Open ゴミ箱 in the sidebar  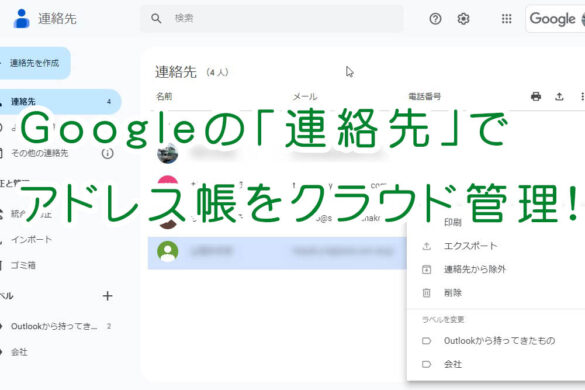[23, 265]
